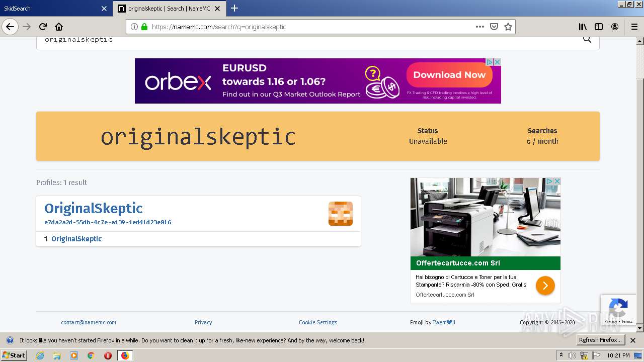The height and width of the screenshot is (362, 644).
Task: Open the Firefox hamburger menu
Action: (634, 27)
